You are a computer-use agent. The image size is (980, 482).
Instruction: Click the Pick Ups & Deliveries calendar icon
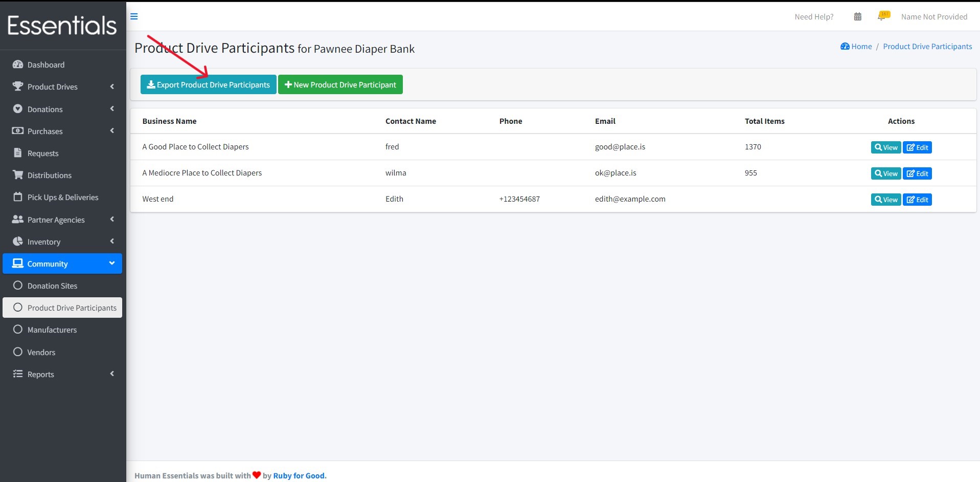tap(18, 197)
